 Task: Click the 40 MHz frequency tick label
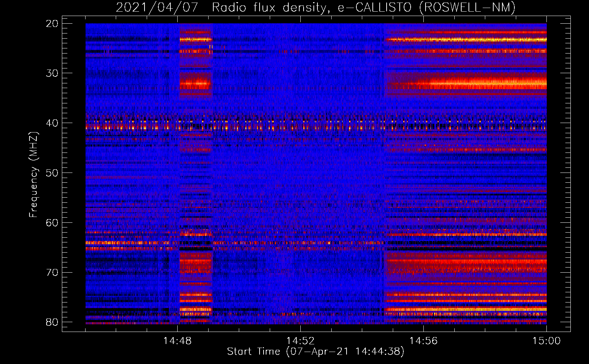(52, 123)
